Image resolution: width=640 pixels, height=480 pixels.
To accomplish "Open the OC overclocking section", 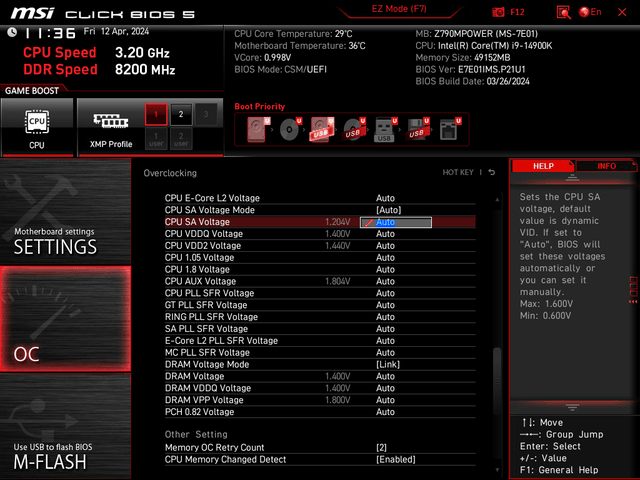I will [65, 319].
